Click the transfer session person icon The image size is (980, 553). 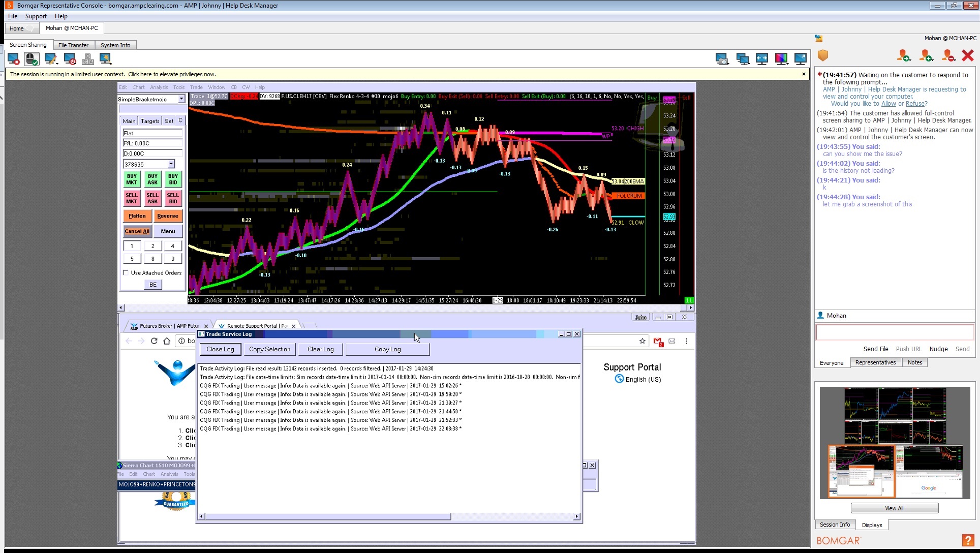coord(903,55)
